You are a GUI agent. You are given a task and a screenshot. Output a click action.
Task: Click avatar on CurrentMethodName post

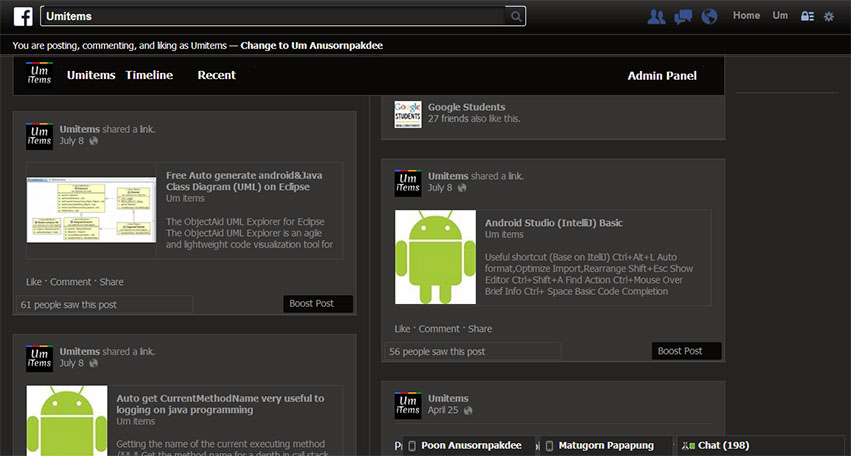[39, 358]
